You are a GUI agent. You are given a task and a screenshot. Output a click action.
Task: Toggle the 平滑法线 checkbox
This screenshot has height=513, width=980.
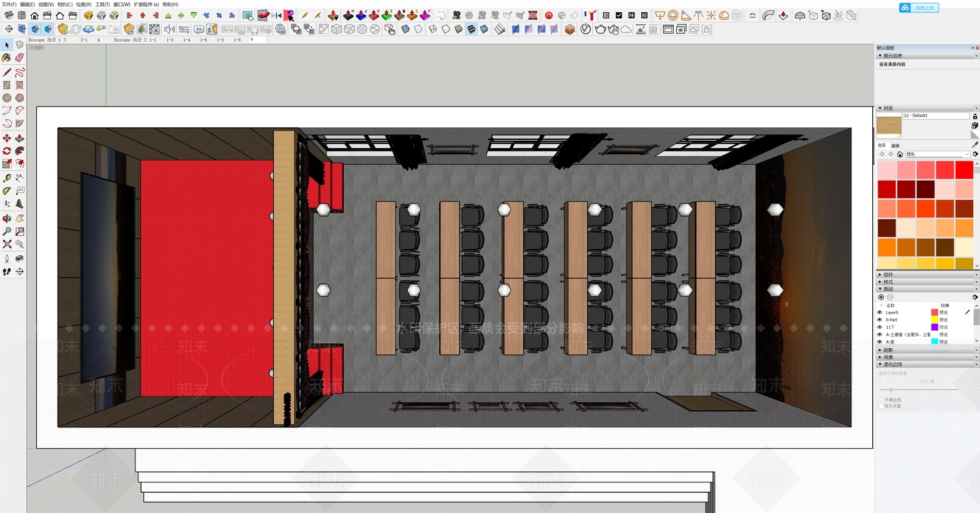pyautogui.click(x=881, y=400)
